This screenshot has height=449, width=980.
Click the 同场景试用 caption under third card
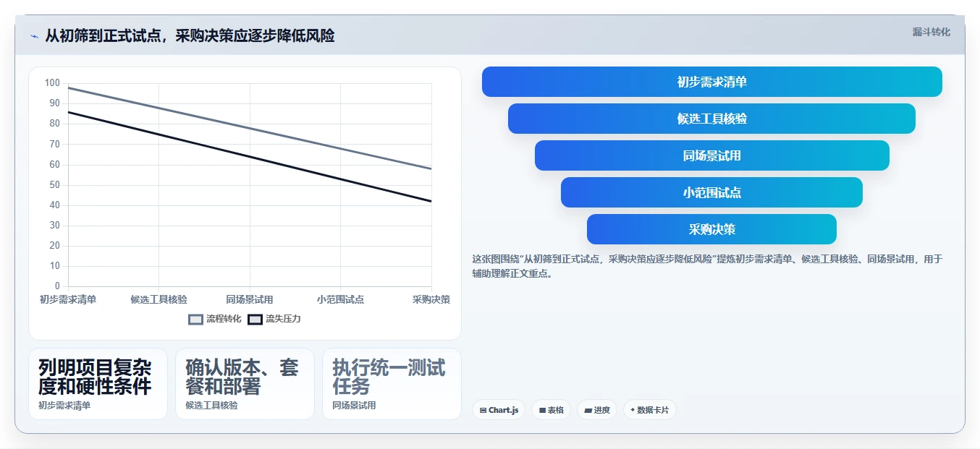(x=354, y=406)
